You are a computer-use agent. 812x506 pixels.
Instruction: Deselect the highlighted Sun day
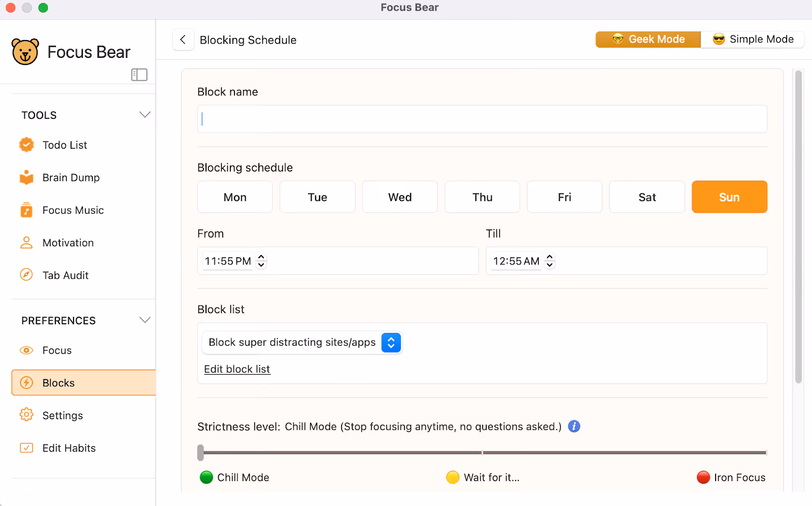tap(729, 197)
